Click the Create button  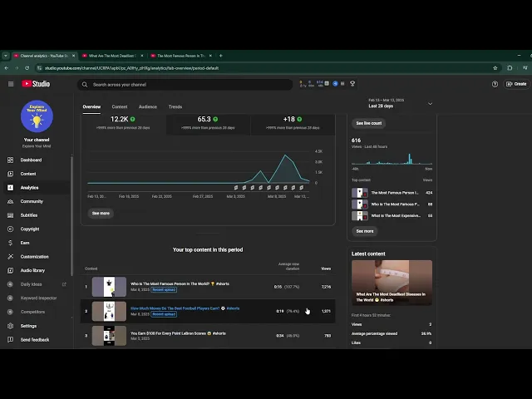coord(516,84)
